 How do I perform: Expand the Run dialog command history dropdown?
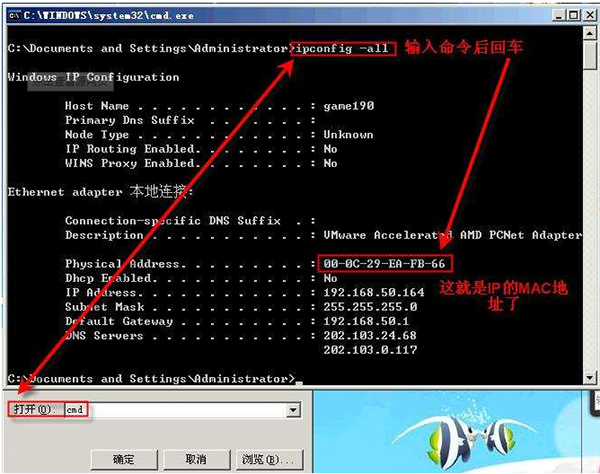(293, 410)
